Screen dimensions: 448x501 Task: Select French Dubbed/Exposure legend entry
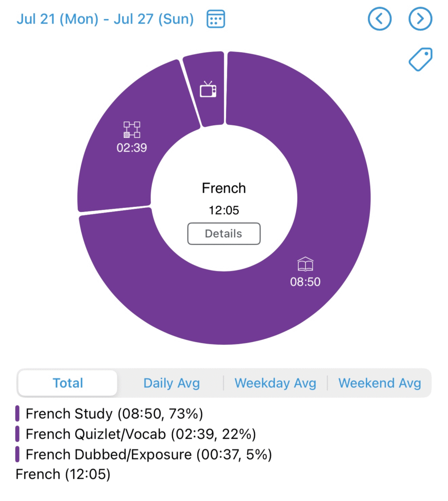(x=148, y=455)
